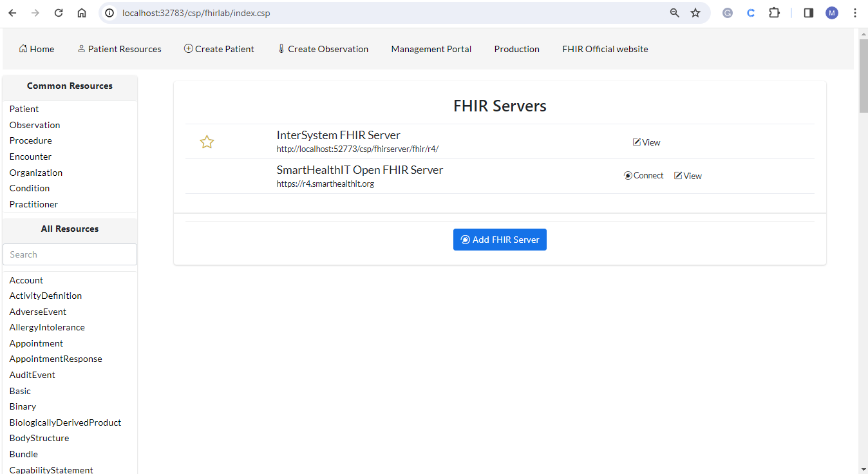Click the Add FHIR Server button
Image resolution: width=868 pixels, height=474 pixels.
(x=500, y=240)
